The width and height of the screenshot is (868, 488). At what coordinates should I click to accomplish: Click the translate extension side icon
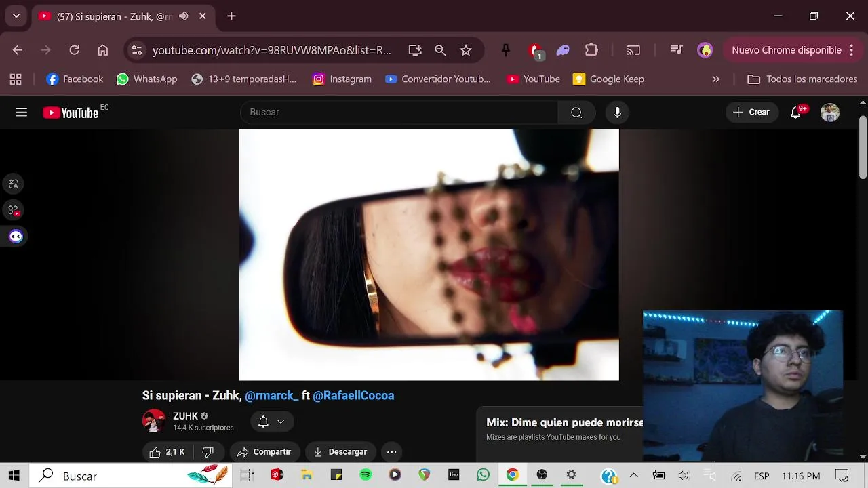(14, 184)
